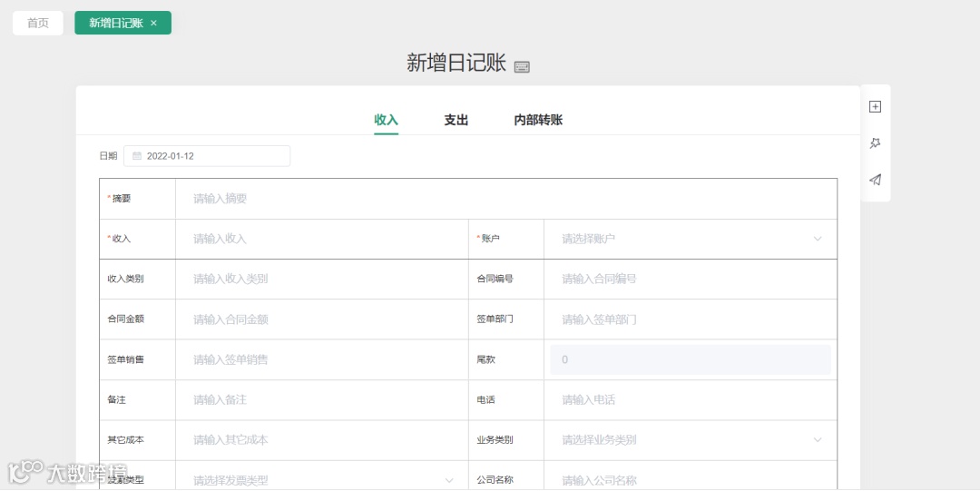This screenshot has height=491, width=980.
Task: Click the 请输入电话 input field
Action: click(x=691, y=399)
